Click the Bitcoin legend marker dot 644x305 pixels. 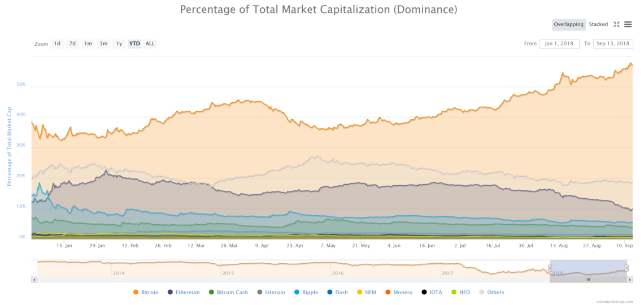tap(136, 292)
